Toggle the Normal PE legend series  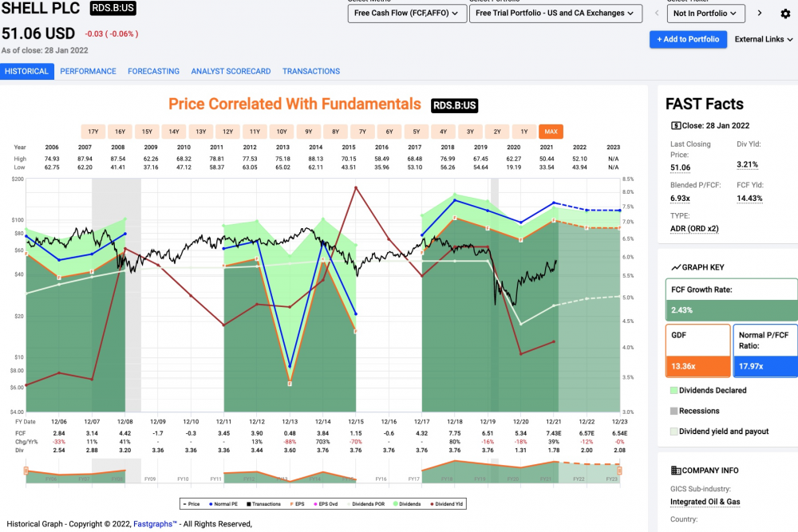pyautogui.click(x=223, y=504)
